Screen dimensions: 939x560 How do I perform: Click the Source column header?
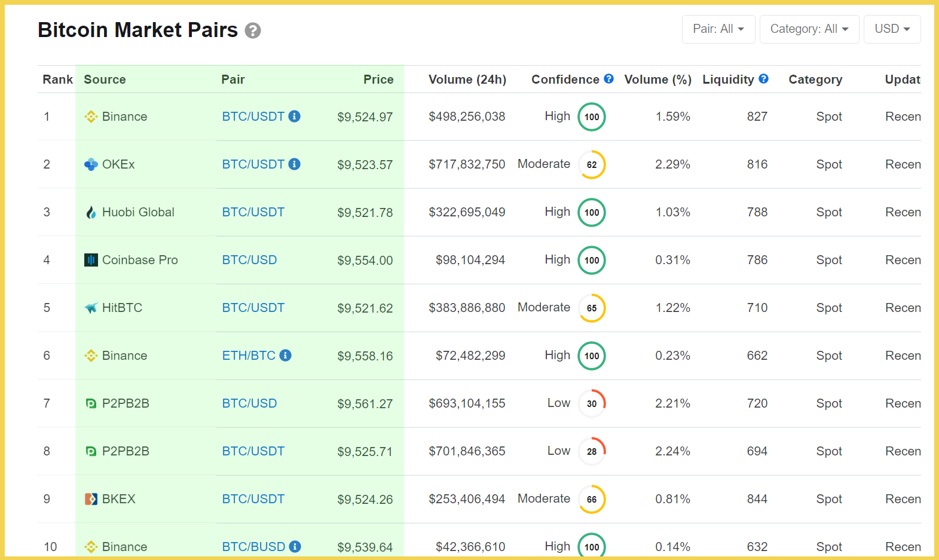click(x=105, y=79)
